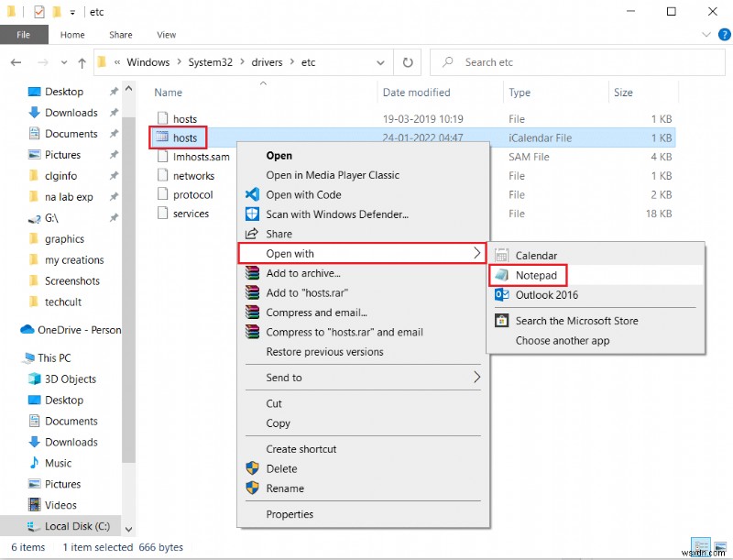The image size is (733, 560).
Task: Open the View ribbon tab
Action: click(166, 35)
